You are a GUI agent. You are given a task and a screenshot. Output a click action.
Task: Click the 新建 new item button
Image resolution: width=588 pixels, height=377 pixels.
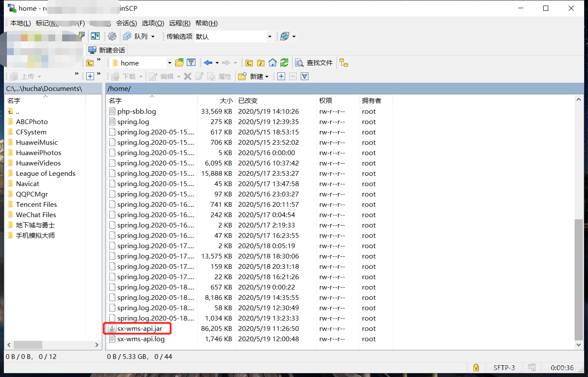tap(251, 76)
